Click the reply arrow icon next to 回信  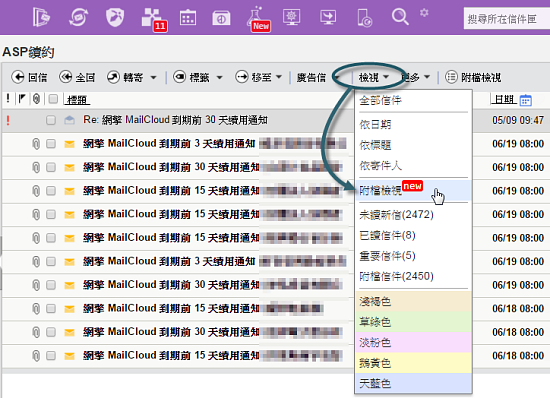(18, 77)
